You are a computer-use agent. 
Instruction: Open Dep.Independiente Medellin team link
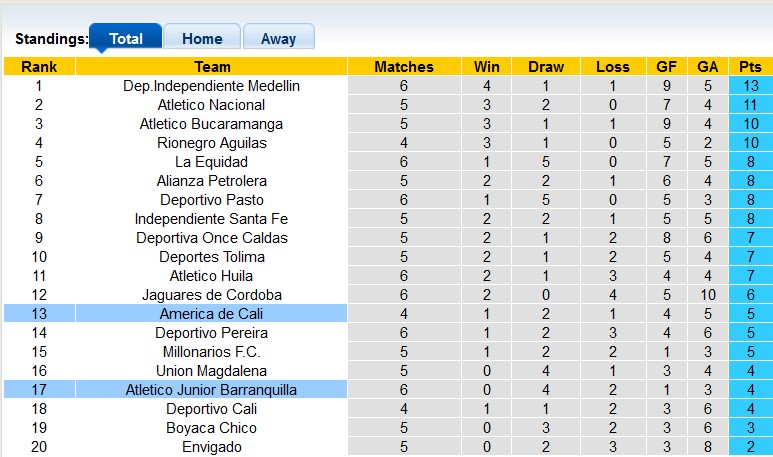click(212, 86)
